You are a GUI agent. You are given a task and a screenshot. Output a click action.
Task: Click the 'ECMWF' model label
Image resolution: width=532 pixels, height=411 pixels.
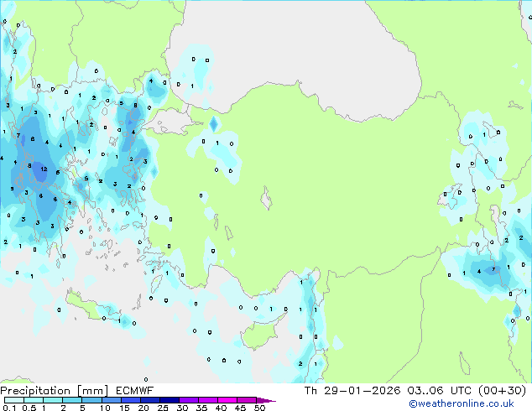[135, 391]
